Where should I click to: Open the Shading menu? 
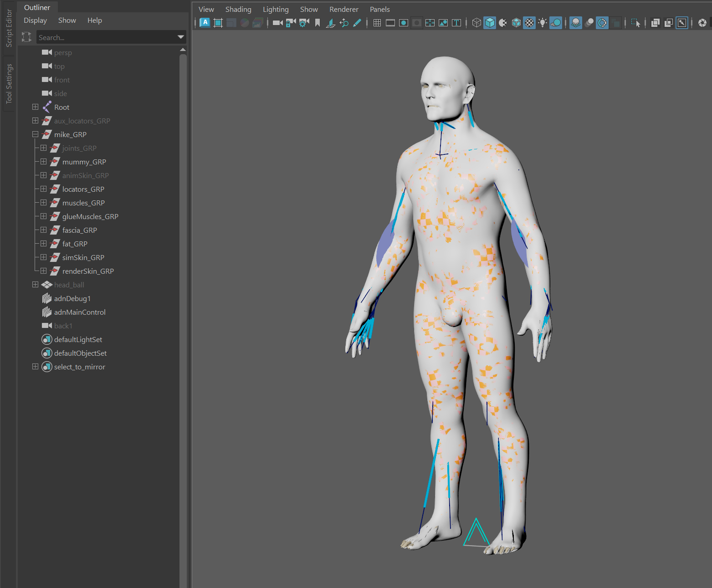pos(238,9)
